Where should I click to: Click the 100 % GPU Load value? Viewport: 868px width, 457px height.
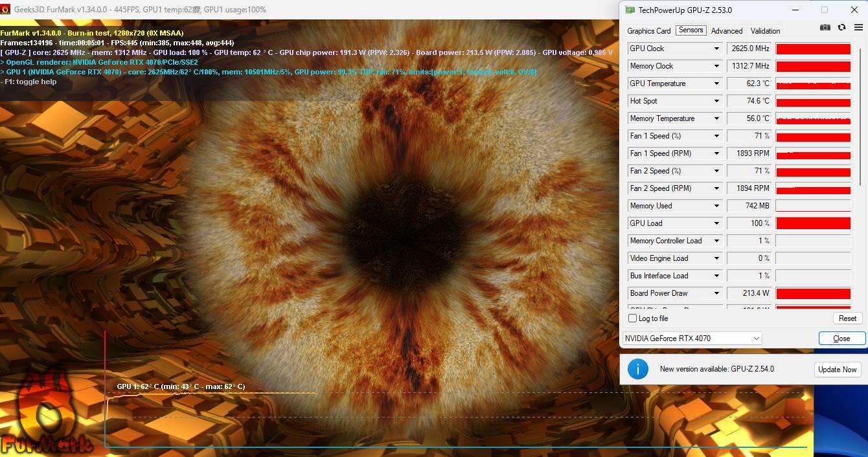(x=750, y=223)
